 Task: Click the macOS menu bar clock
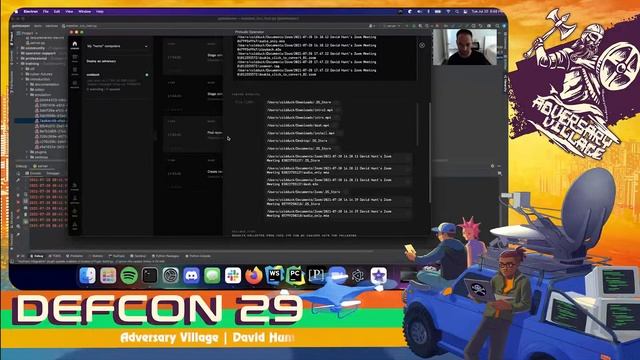click(x=487, y=11)
